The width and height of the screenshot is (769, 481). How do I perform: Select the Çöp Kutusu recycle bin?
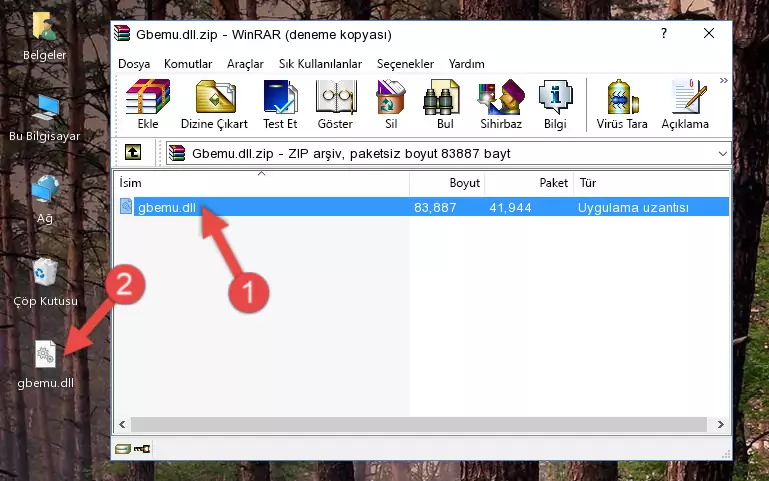tap(45, 282)
